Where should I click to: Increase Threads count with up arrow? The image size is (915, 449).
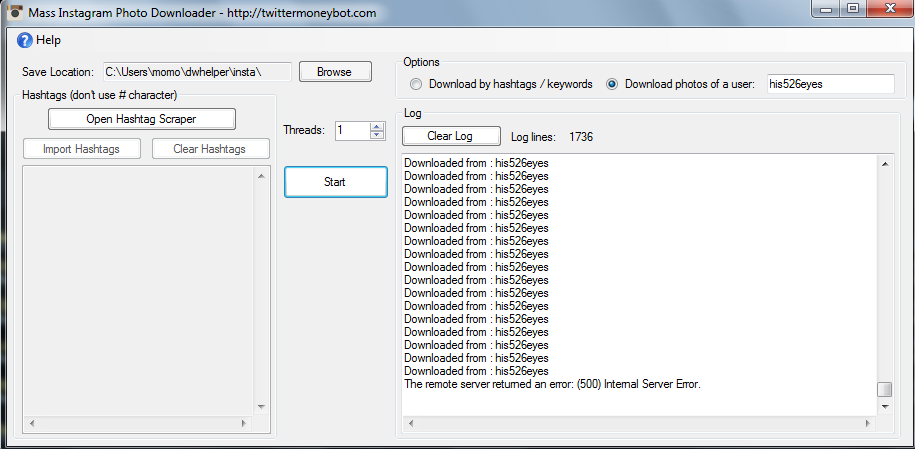coord(378,126)
